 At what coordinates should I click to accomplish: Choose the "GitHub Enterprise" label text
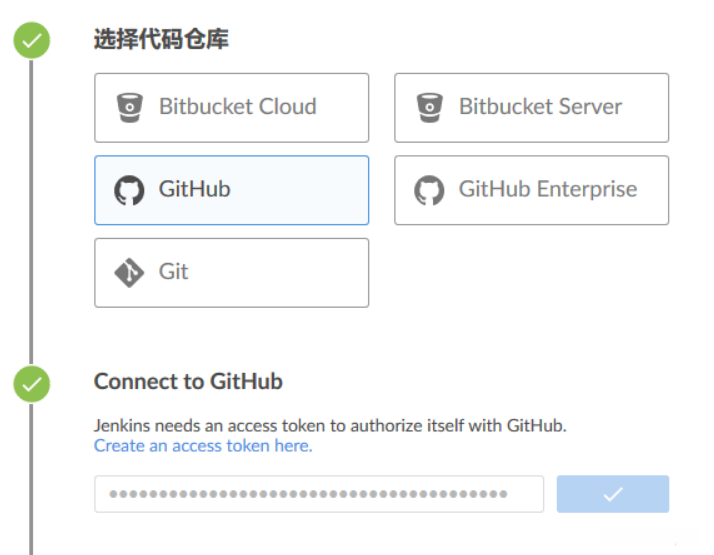pyautogui.click(x=547, y=189)
